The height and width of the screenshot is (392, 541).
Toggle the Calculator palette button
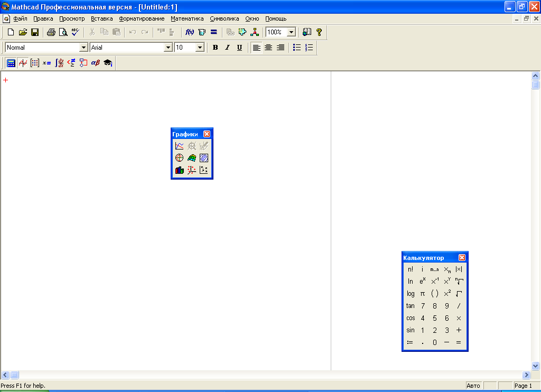click(x=11, y=63)
